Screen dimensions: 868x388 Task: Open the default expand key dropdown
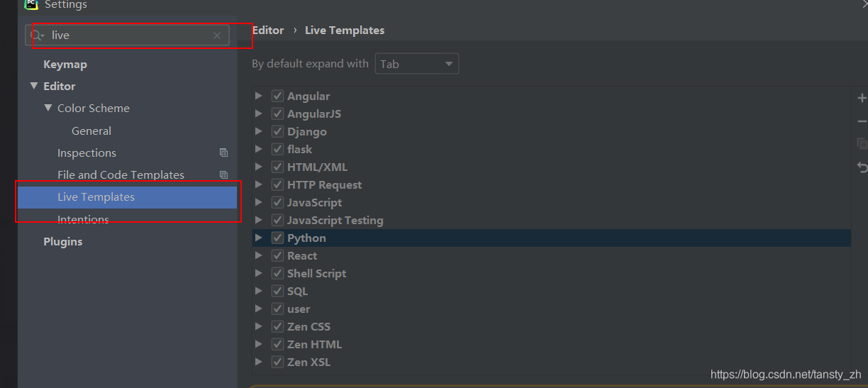[x=417, y=64]
